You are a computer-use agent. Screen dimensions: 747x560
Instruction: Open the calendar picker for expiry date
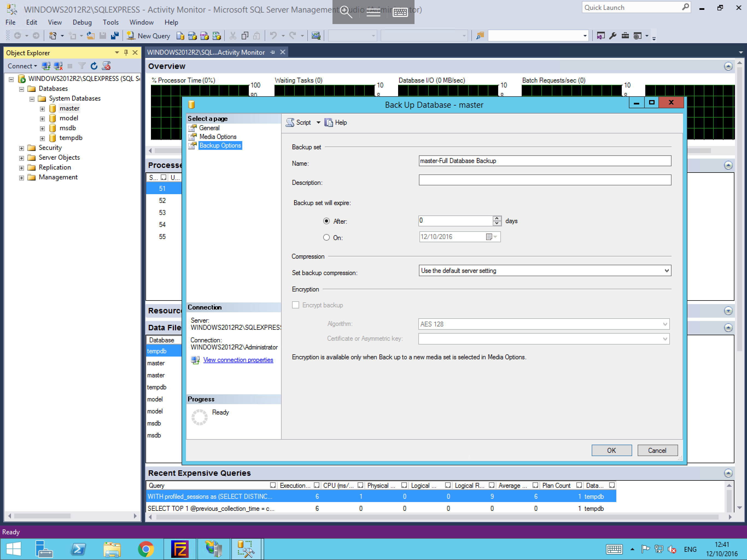click(x=492, y=237)
